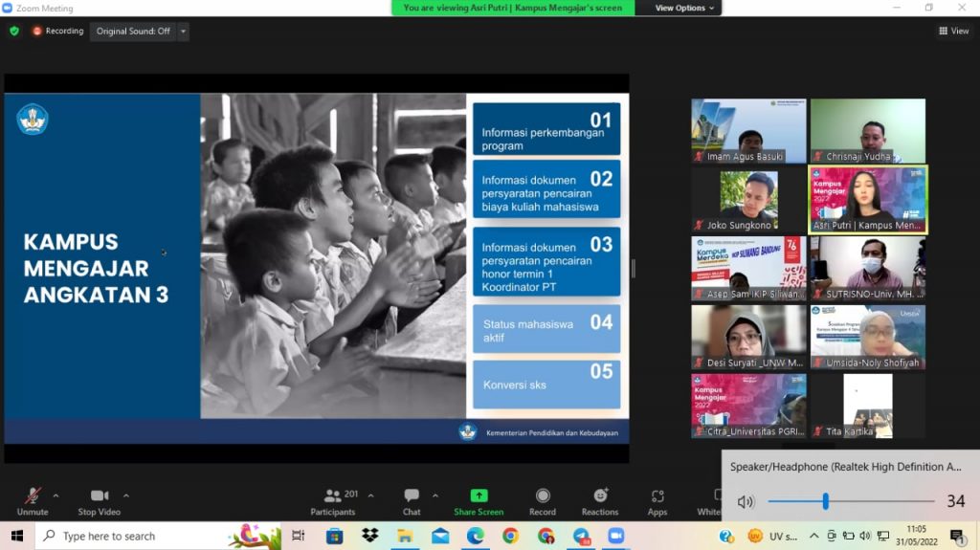Open the View Options menu
The width and height of the screenshot is (980, 550).
pos(684,8)
